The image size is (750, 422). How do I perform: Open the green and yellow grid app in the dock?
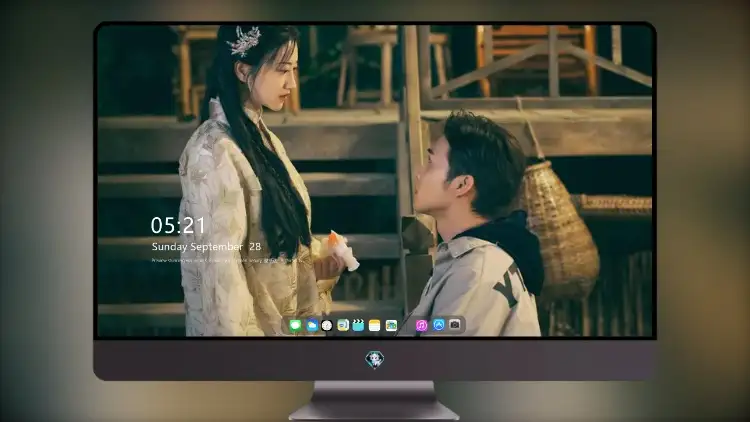tap(391, 325)
